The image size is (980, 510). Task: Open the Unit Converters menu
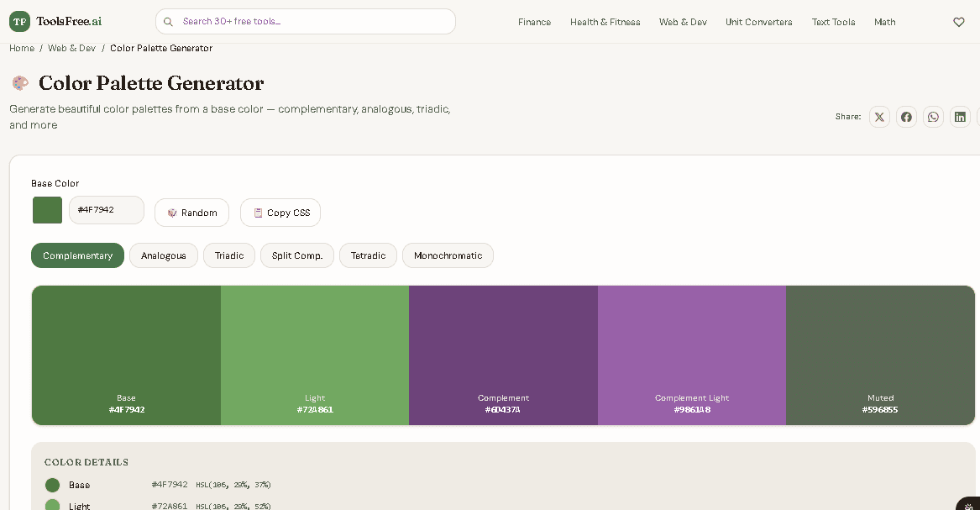(x=758, y=23)
